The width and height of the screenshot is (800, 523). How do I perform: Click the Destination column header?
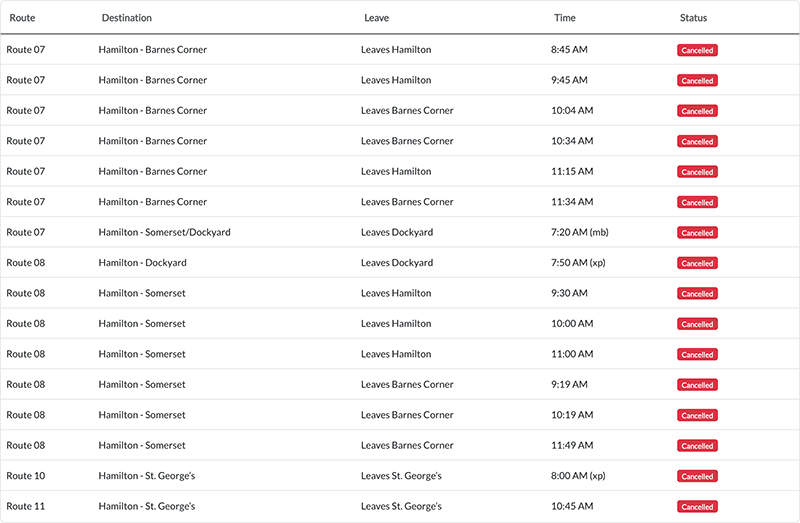[127, 18]
